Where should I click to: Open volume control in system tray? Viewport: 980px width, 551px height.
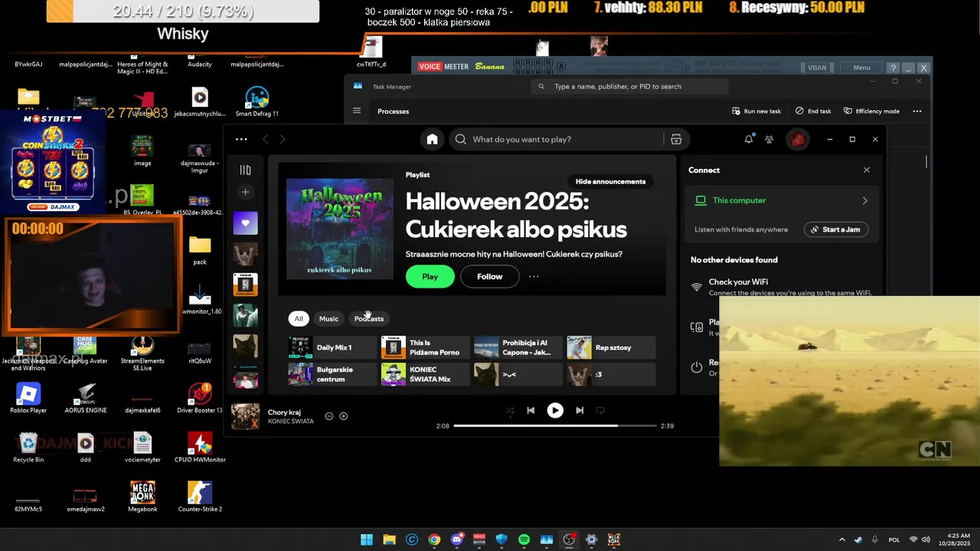[x=926, y=540]
